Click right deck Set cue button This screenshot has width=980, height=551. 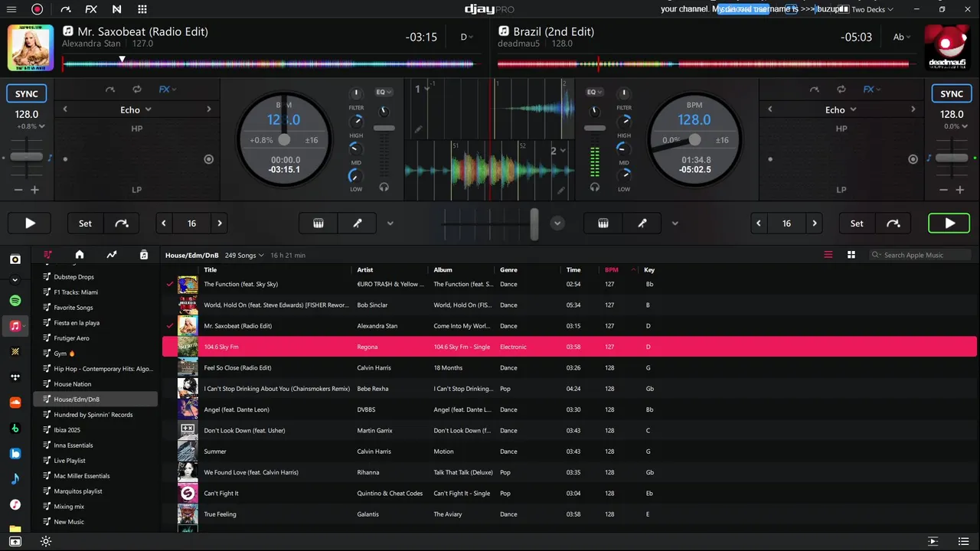[x=857, y=223]
